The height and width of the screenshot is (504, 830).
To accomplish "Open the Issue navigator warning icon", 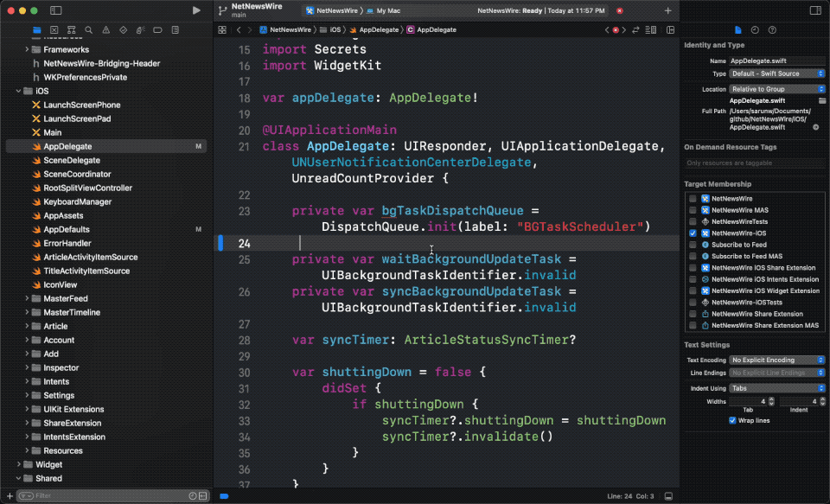I will [105, 29].
